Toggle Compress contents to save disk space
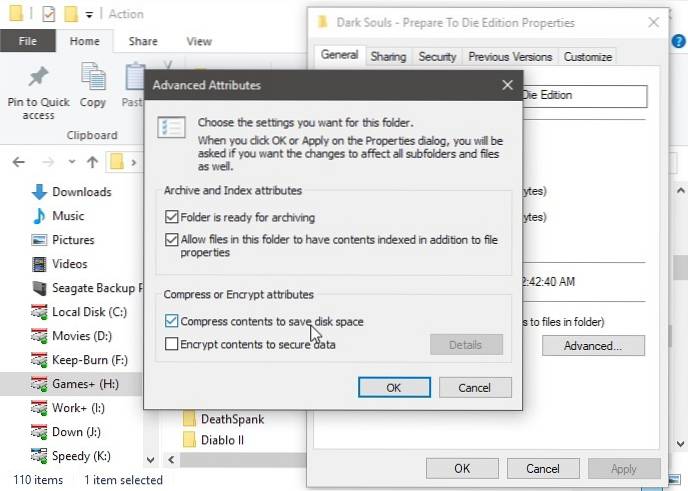This screenshot has width=688, height=491. click(173, 321)
